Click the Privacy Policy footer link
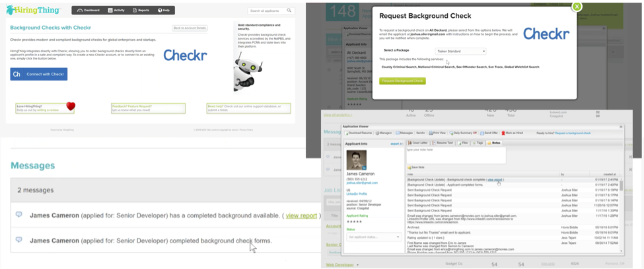The image size is (644, 269). click(246, 130)
